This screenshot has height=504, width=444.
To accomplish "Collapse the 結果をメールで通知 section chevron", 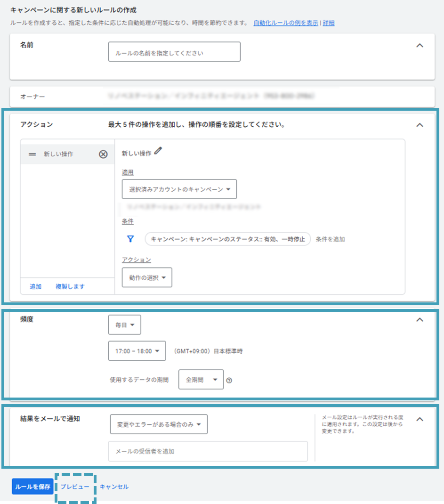I will coord(420,419).
